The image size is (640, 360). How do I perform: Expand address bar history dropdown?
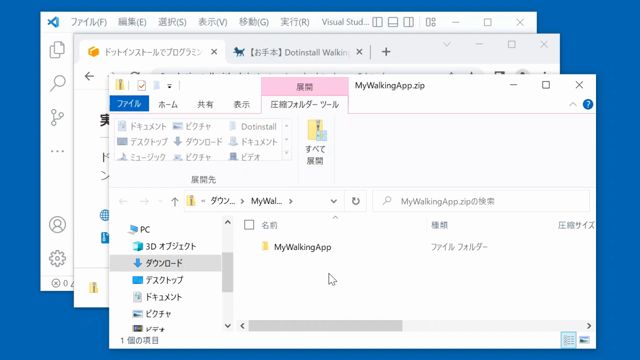[333, 201]
